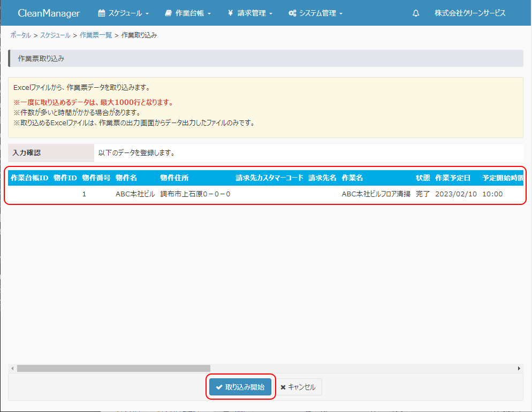Click the book icon beside 作業台帳
This screenshot has height=412, width=532.
pyautogui.click(x=169, y=13)
